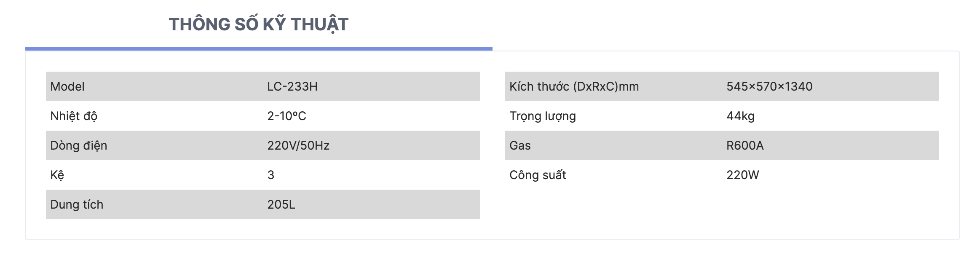Screen dimensions: 980x263
Task: Click the LC-233H model value
Action: click(x=292, y=86)
